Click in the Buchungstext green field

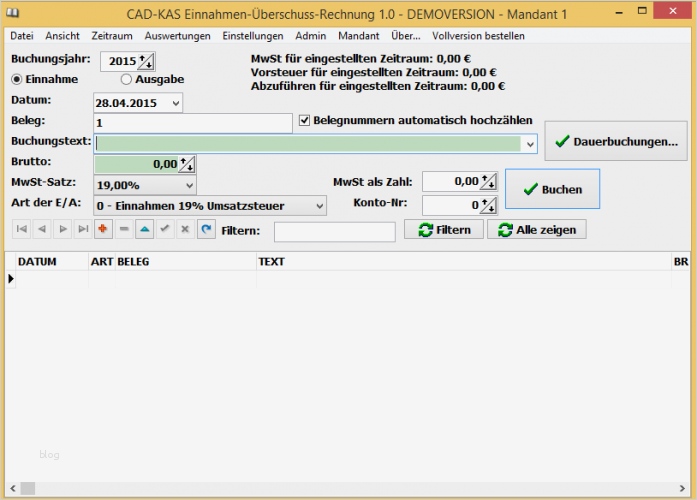click(x=308, y=144)
